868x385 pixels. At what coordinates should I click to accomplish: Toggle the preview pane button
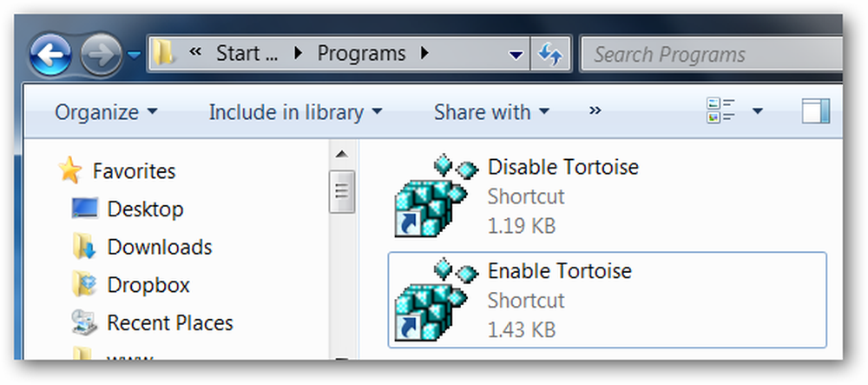(x=816, y=110)
